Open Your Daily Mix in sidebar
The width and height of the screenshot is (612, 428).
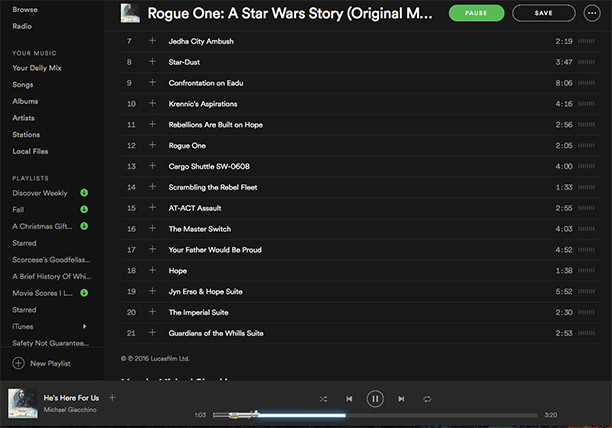(x=35, y=67)
